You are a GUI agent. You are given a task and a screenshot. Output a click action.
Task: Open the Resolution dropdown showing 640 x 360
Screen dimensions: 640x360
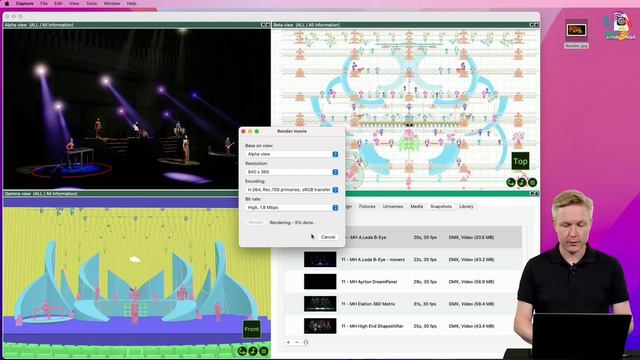(292, 172)
